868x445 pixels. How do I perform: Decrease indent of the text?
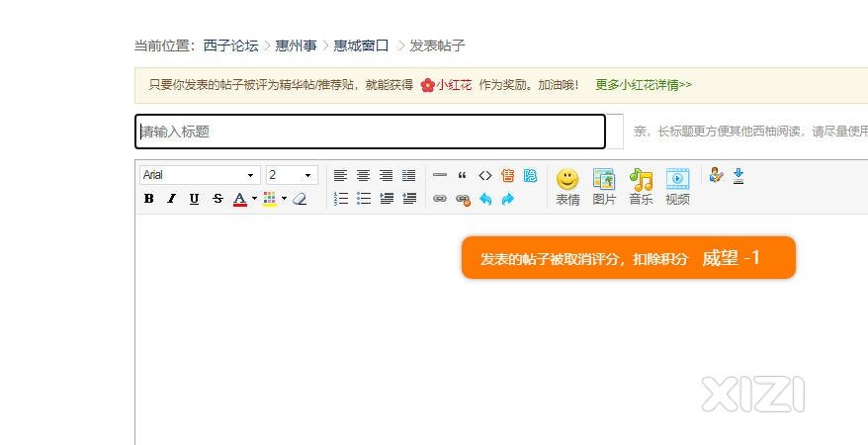pyautogui.click(x=409, y=198)
